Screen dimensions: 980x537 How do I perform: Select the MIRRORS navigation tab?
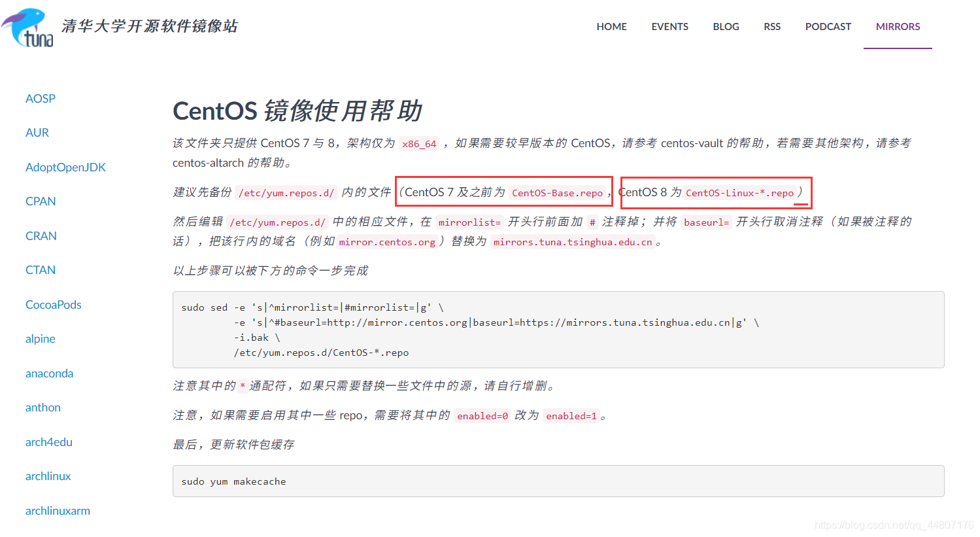898,27
